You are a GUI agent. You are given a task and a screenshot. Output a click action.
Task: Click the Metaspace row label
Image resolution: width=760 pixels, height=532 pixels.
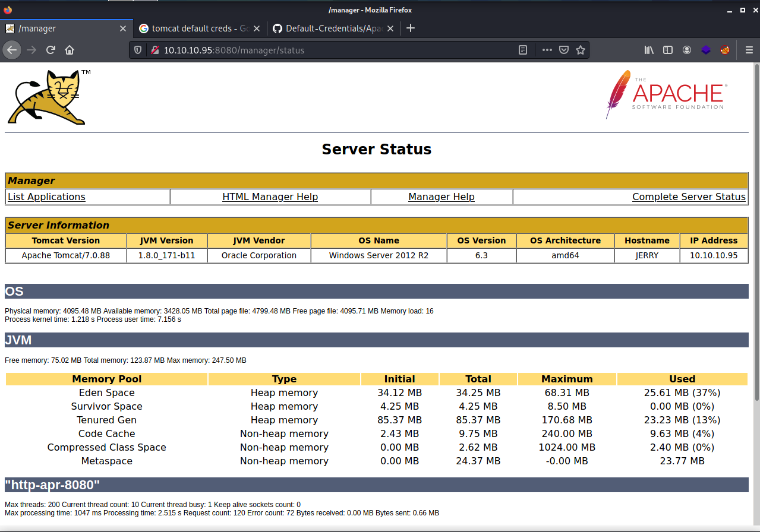tap(107, 461)
